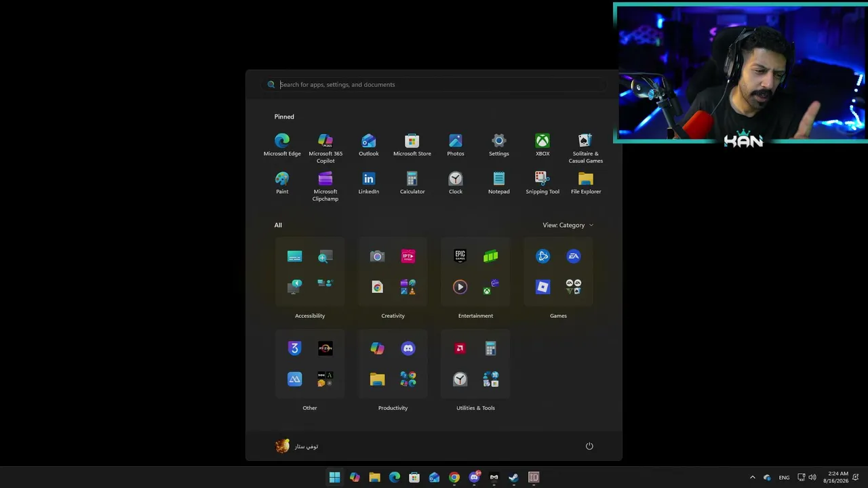Open AMD Software in Utilities & Tools
868x488 pixels.
tap(460, 348)
